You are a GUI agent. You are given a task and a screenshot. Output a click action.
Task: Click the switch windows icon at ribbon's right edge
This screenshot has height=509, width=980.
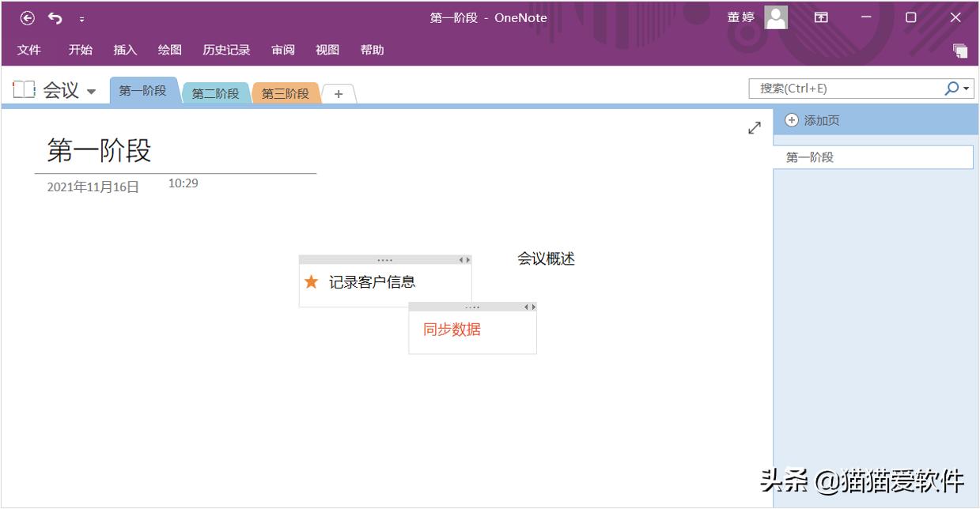(x=961, y=50)
